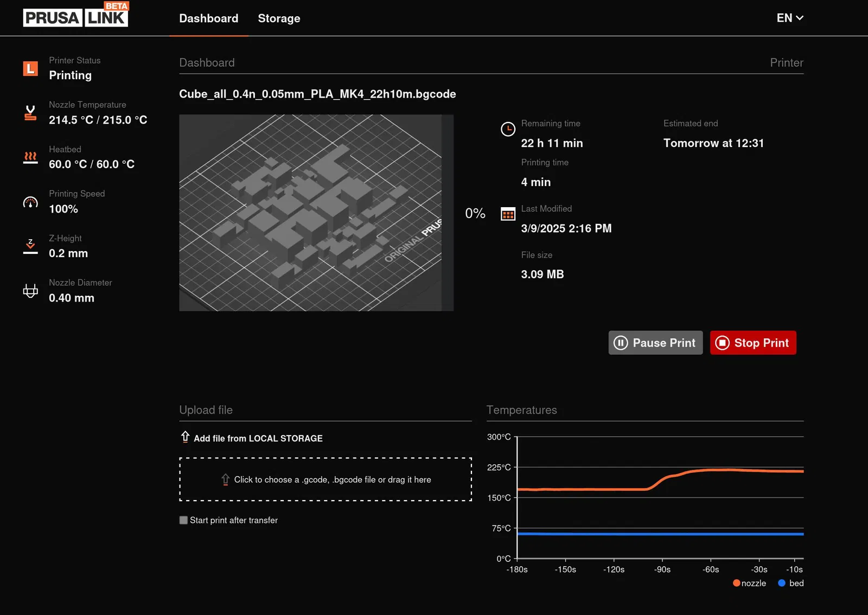This screenshot has height=615, width=868.
Task: Click the print preview thumbnail
Action: pos(316,213)
